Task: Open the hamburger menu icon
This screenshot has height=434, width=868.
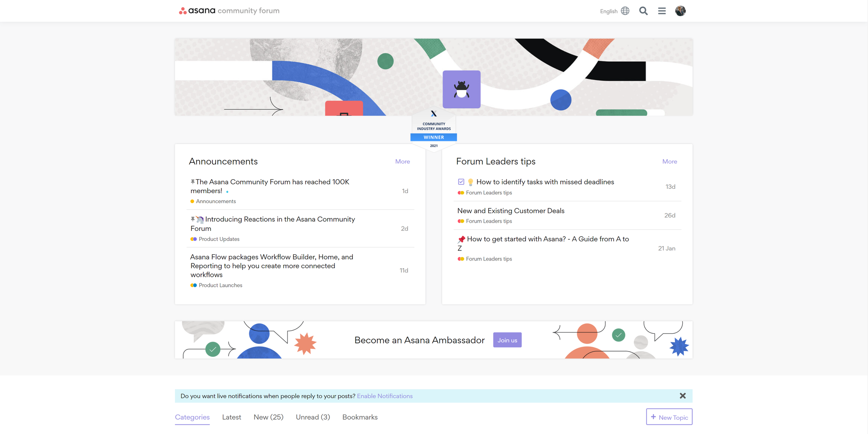Action: pyautogui.click(x=661, y=11)
